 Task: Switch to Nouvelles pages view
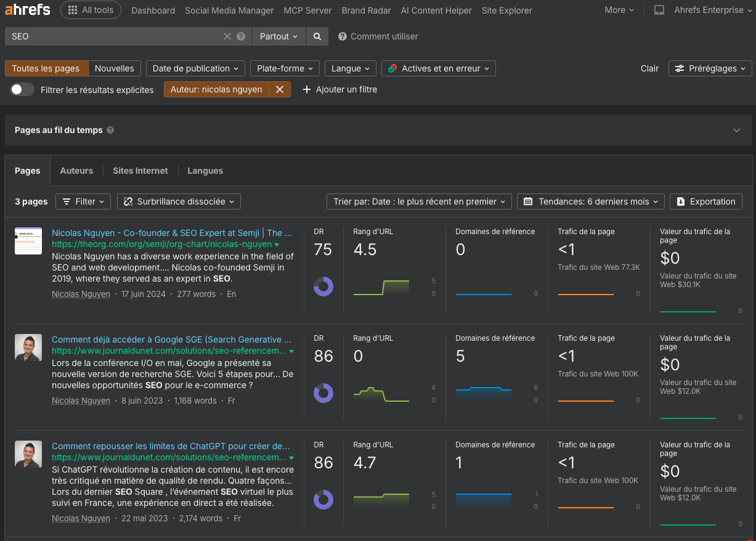tap(115, 68)
